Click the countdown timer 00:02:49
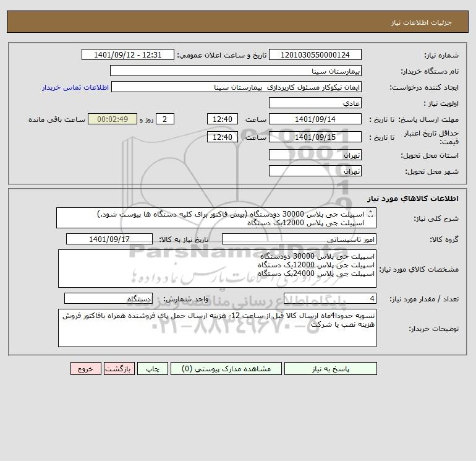 tap(113, 119)
